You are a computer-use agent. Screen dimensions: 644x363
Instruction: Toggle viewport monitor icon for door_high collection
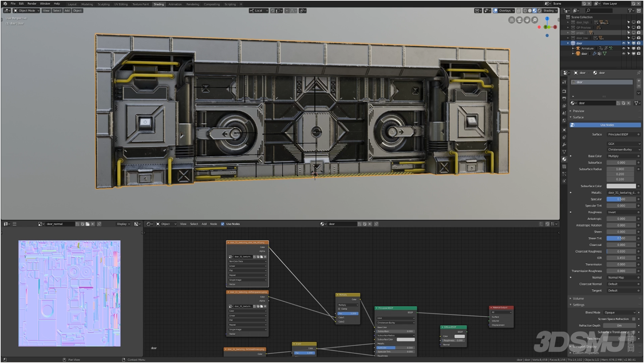(634, 22)
